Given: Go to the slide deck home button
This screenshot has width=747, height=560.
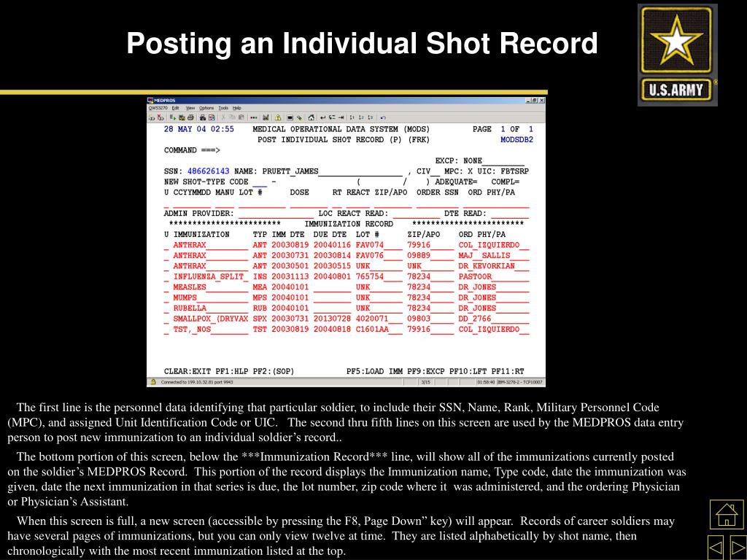Looking at the screenshot, I should (726, 514).
